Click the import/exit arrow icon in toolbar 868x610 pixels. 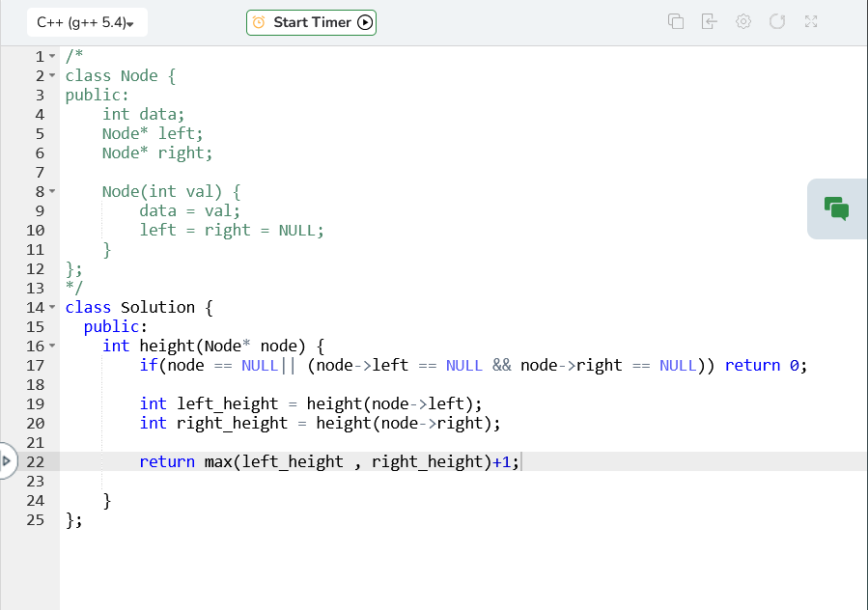coord(709,21)
